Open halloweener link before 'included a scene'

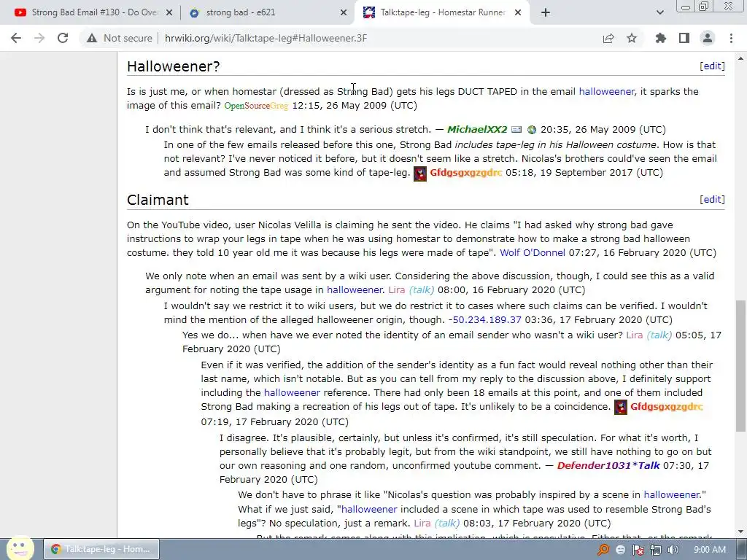[x=369, y=510]
